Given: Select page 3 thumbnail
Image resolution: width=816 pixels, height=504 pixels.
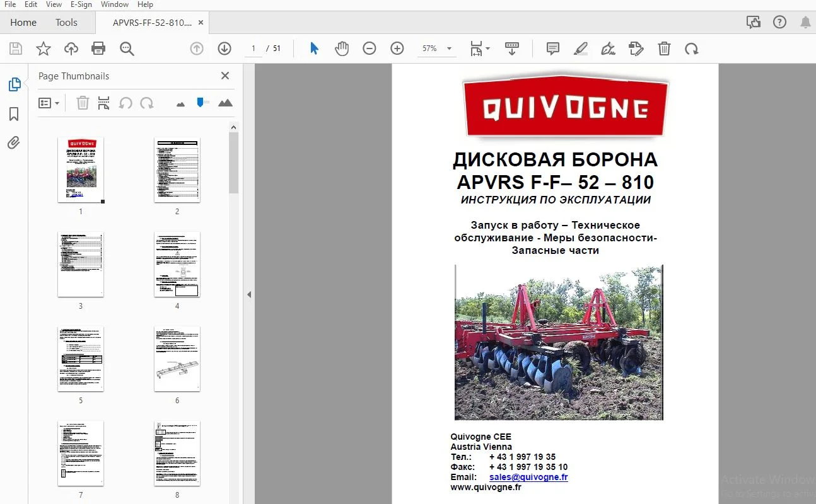Looking at the screenshot, I should [81, 265].
